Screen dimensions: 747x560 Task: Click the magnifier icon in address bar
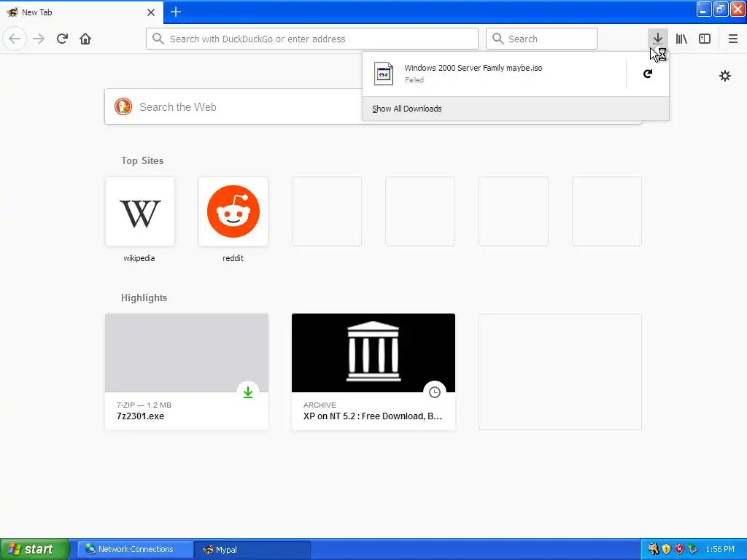[x=158, y=39]
